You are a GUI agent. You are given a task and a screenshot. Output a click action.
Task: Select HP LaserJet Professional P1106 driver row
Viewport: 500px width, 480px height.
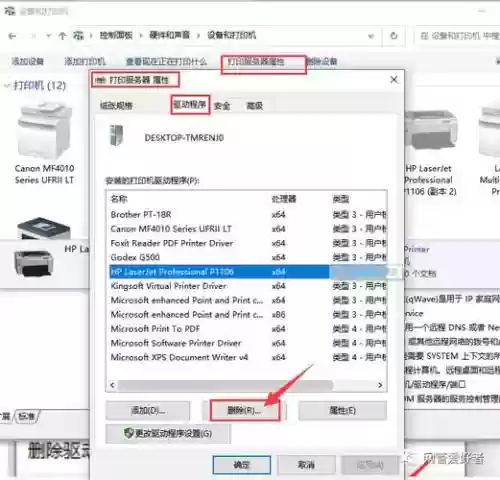pyautogui.click(x=248, y=272)
